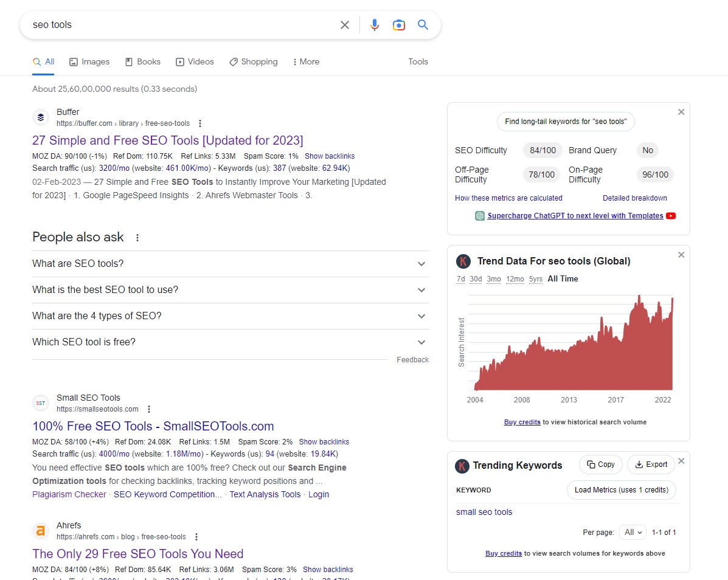Clear the search box with the X icon
This screenshot has width=728, height=580.
click(344, 25)
